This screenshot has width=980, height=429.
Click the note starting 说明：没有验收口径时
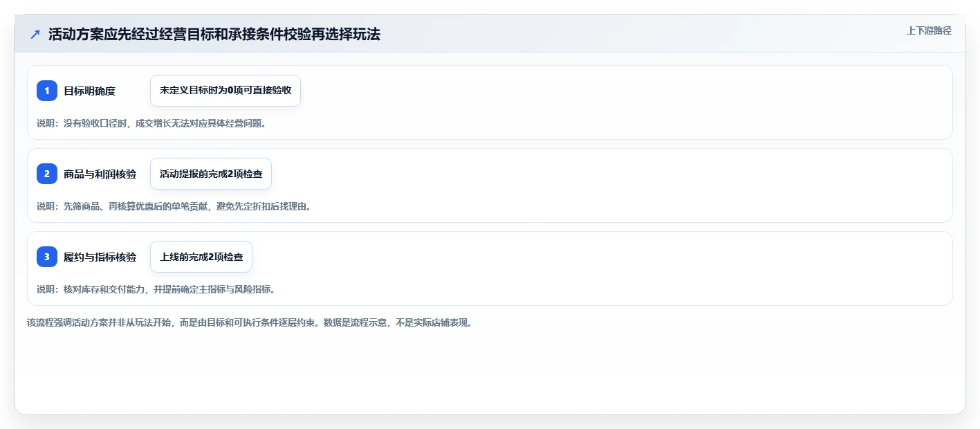click(151, 123)
